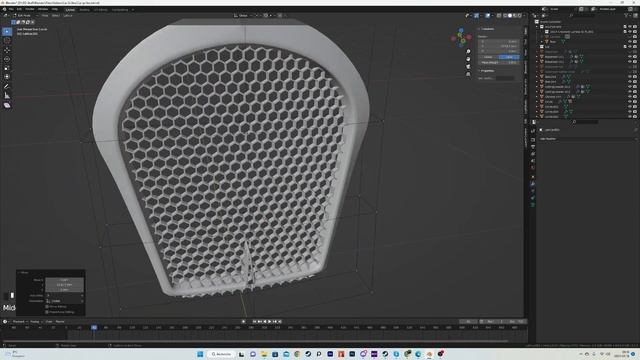Open the World properties tab icon

pyautogui.click(x=533, y=168)
